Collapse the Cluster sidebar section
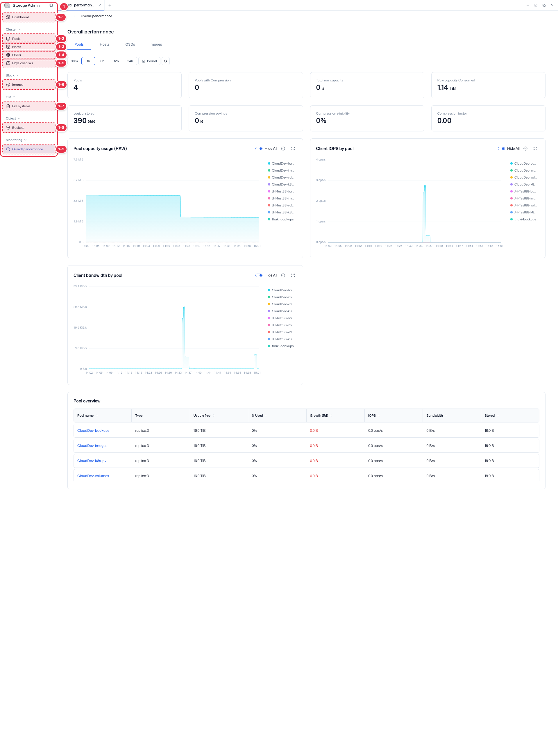558x756 pixels. click(x=13, y=29)
